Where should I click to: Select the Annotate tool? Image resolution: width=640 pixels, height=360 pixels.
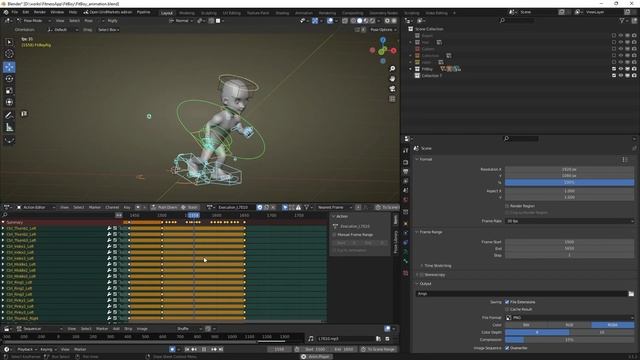click(9, 116)
